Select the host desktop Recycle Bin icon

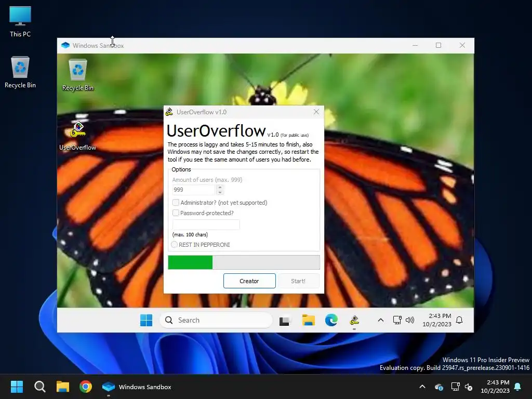click(20, 72)
